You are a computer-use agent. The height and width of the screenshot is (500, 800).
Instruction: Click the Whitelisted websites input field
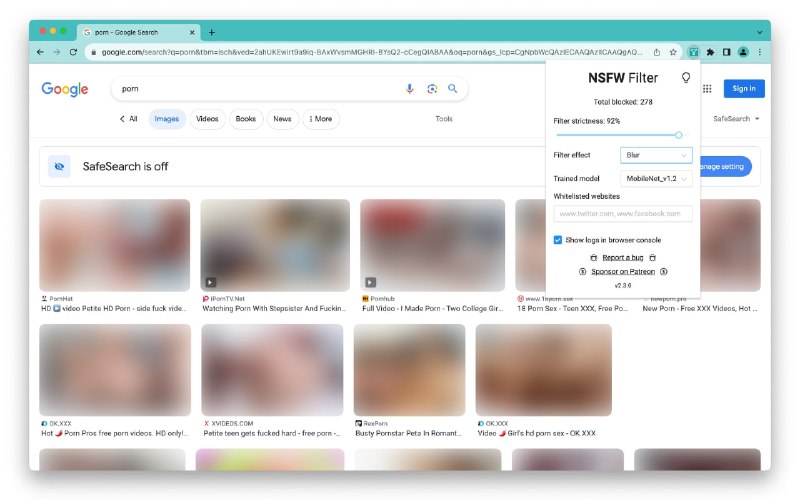click(x=623, y=213)
